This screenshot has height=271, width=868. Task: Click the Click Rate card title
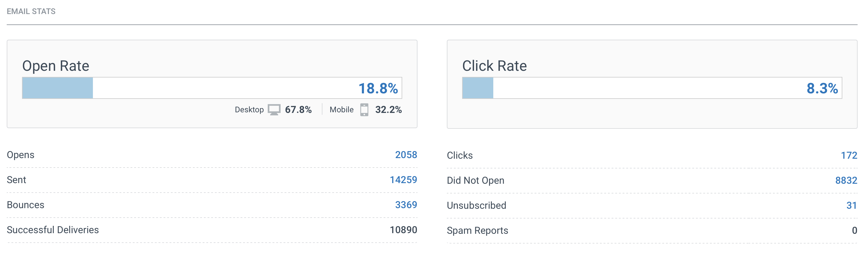click(494, 66)
